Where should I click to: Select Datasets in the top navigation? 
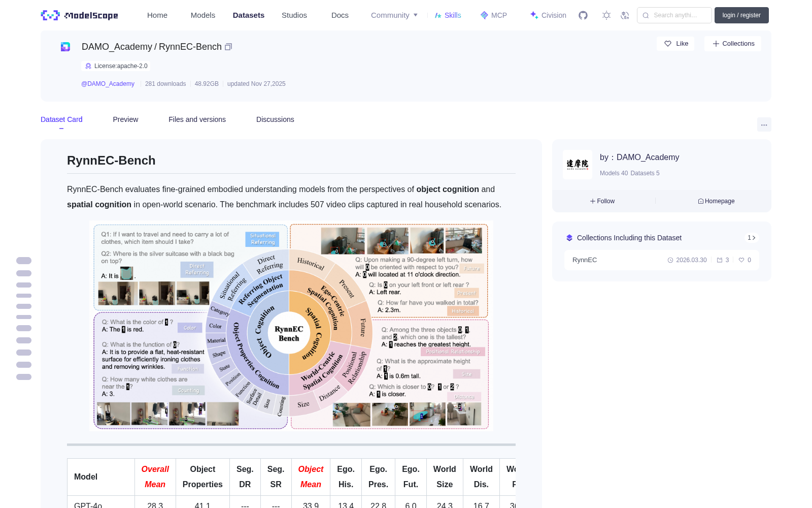coord(249,15)
